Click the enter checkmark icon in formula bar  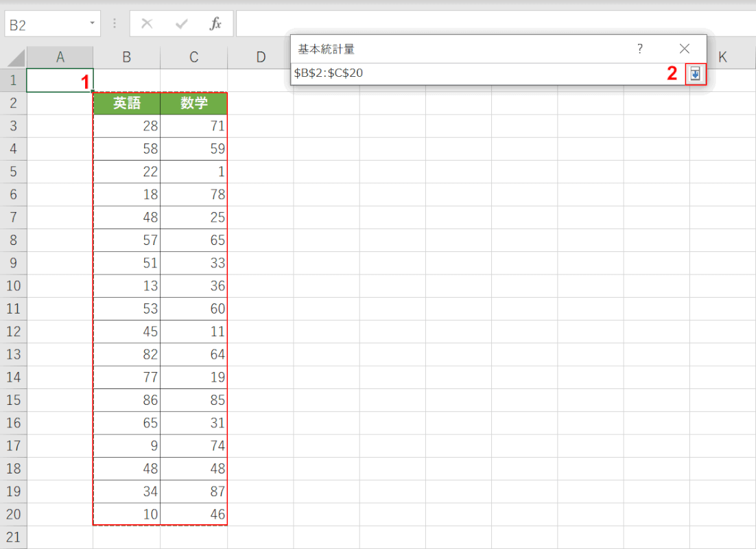point(181,24)
